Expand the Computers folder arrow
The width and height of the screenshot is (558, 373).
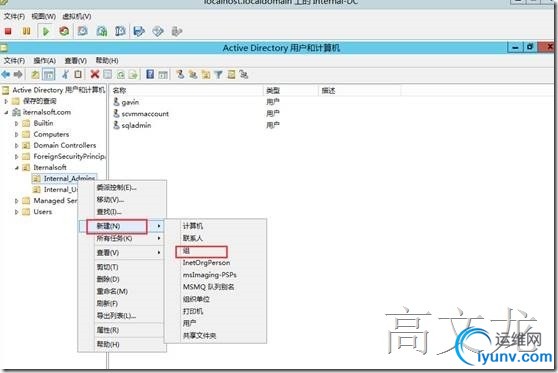(x=16, y=135)
